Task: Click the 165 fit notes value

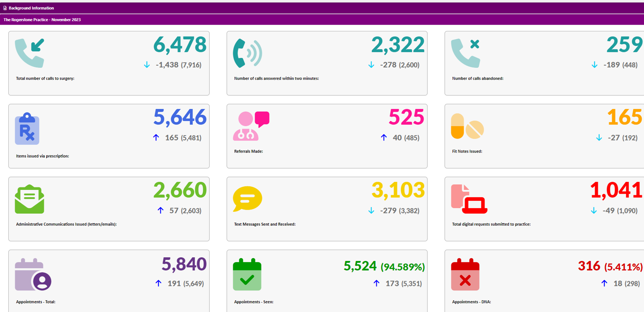Action: click(624, 117)
